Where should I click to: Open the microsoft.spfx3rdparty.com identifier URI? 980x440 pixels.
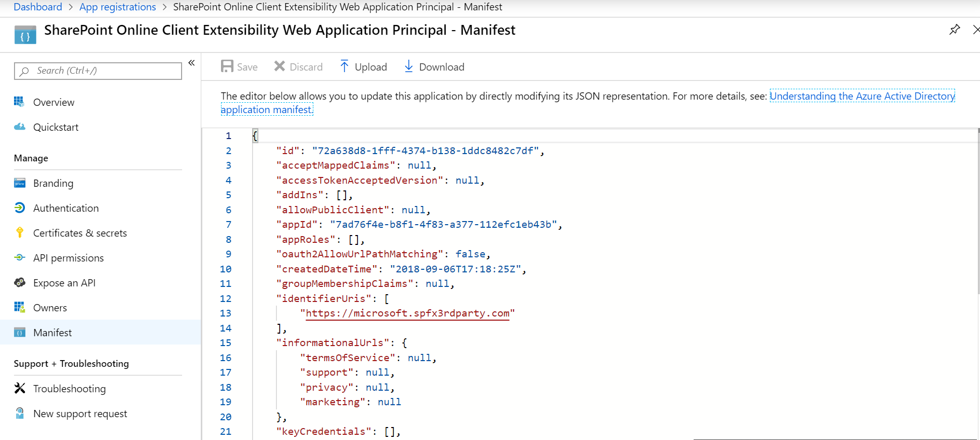tap(408, 313)
